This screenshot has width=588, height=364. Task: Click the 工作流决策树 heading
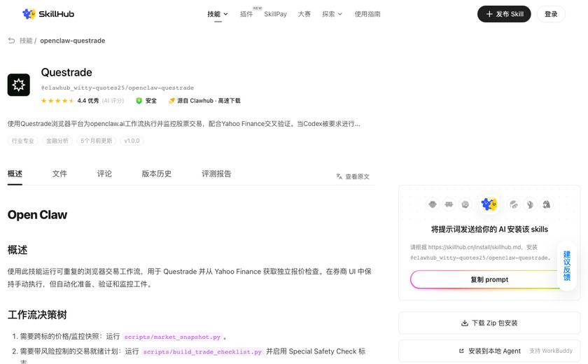click(37, 314)
